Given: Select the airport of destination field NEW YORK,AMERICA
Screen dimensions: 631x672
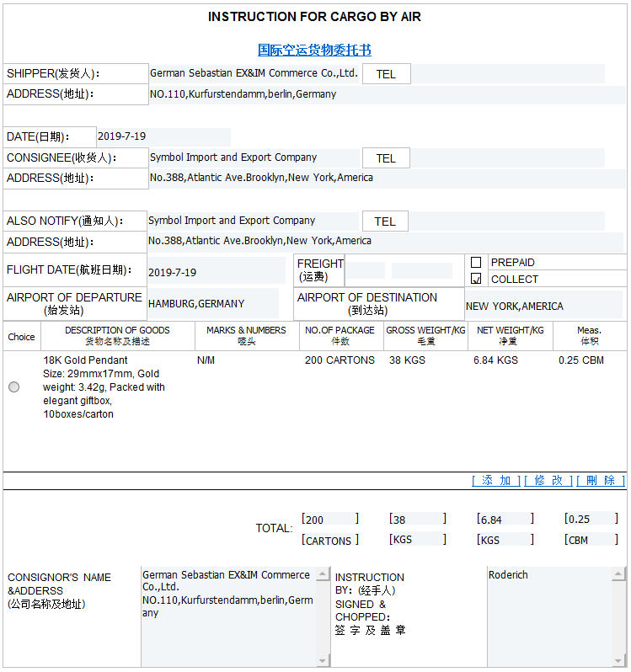Looking at the screenshot, I should click(543, 306).
